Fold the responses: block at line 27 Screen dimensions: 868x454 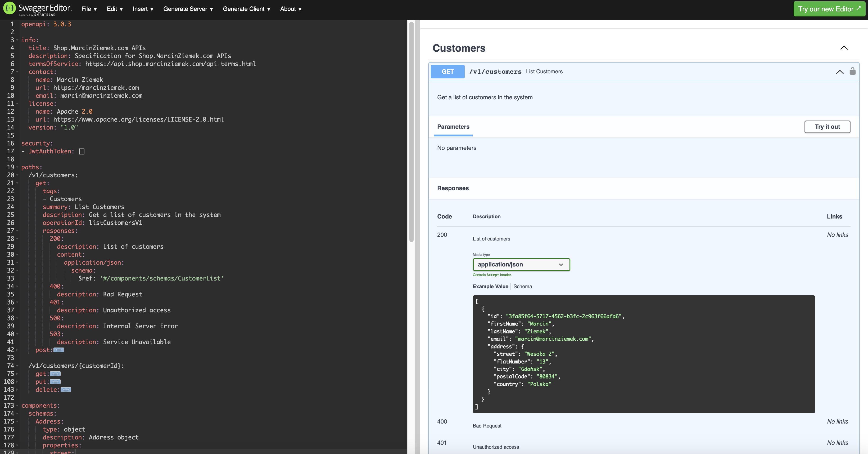click(17, 231)
